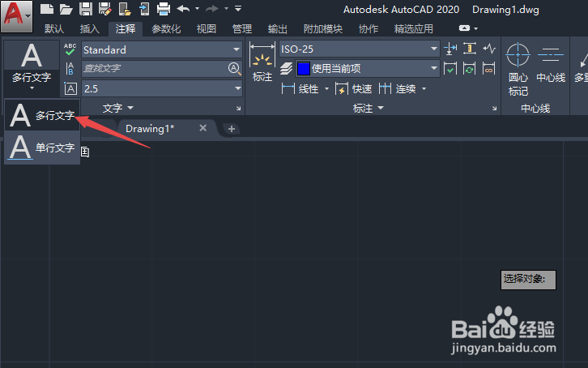This screenshot has width=588, height=368.
Task: Click the 连续 continue dimension button
Action: point(397,89)
